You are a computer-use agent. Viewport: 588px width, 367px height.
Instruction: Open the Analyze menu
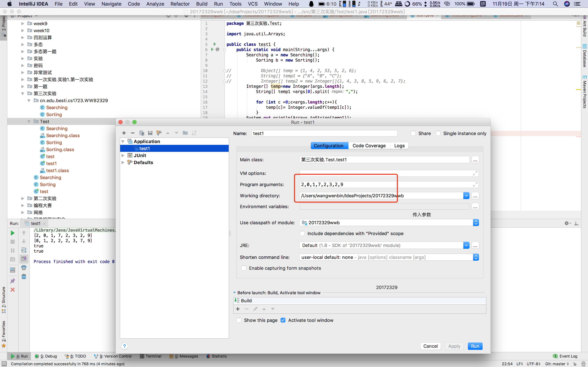point(155,4)
